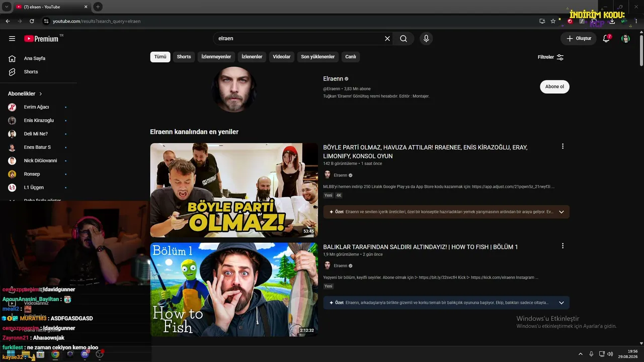Screen dimensions: 644x362
Task: Open OBS Studio from the taskbar
Action: coord(100,354)
